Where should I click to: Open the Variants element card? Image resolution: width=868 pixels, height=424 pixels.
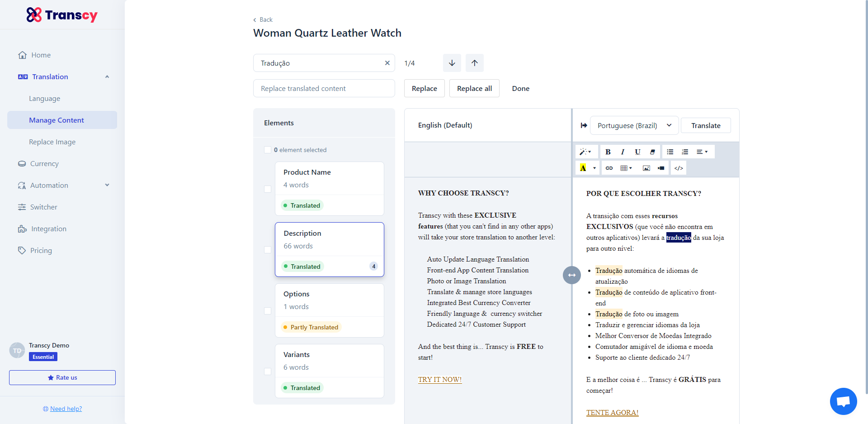330,371
